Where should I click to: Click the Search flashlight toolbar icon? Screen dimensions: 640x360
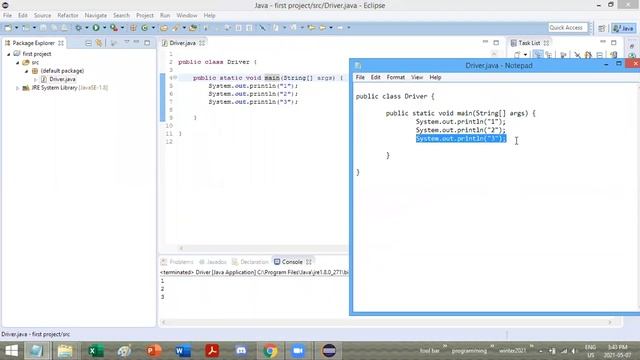[176, 28]
